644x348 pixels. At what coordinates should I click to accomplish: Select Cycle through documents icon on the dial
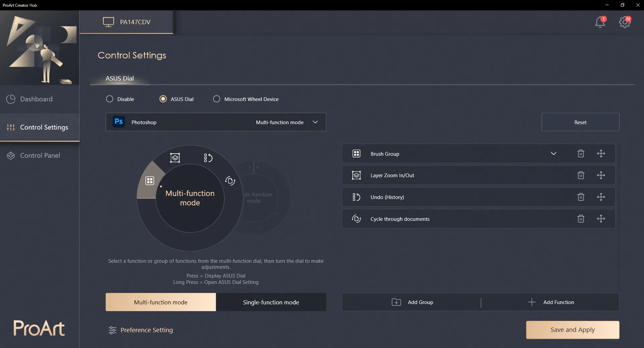tap(230, 181)
